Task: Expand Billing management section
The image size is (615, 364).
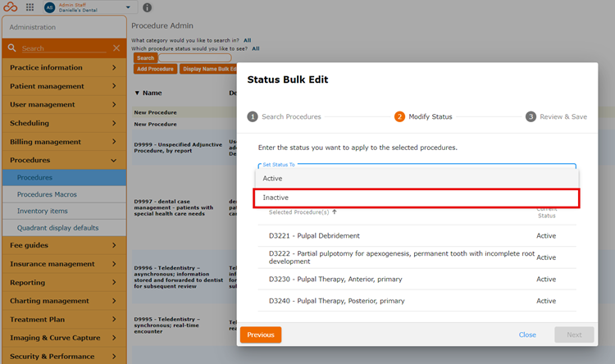Action: (64, 142)
